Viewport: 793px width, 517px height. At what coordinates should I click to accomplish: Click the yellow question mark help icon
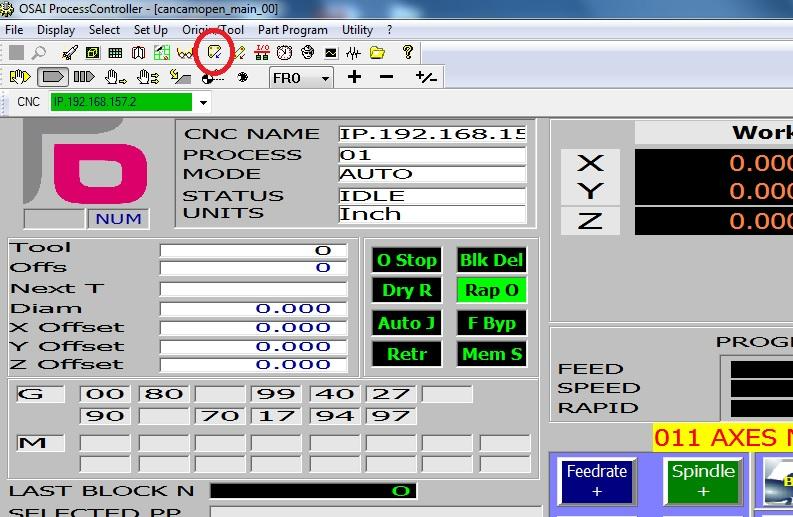408,52
